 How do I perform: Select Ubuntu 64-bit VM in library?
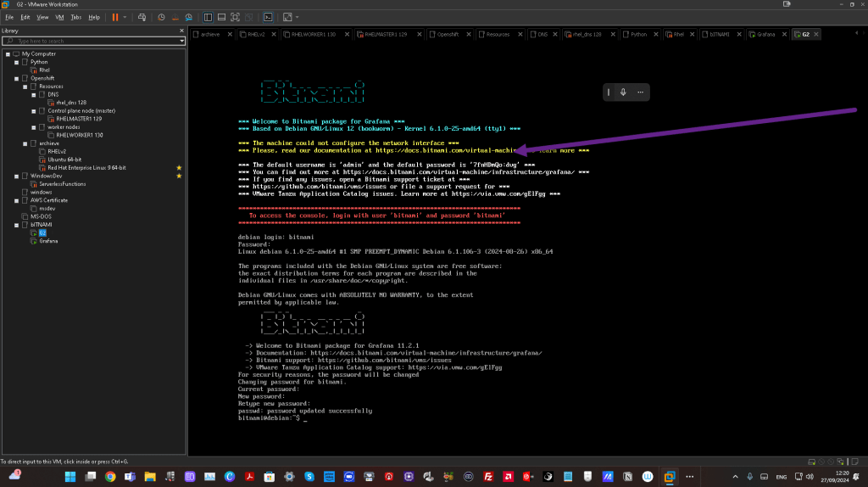64,160
